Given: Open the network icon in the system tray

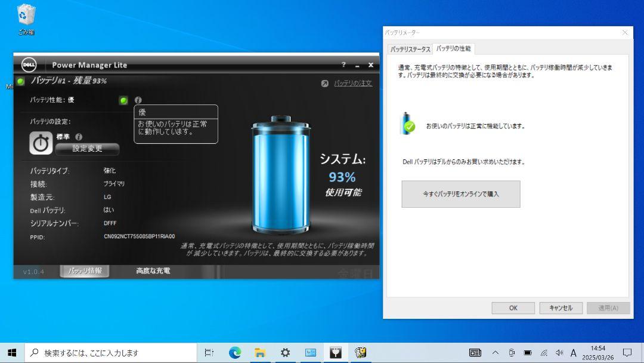Looking at the screenshot, I should pos(544,353).
